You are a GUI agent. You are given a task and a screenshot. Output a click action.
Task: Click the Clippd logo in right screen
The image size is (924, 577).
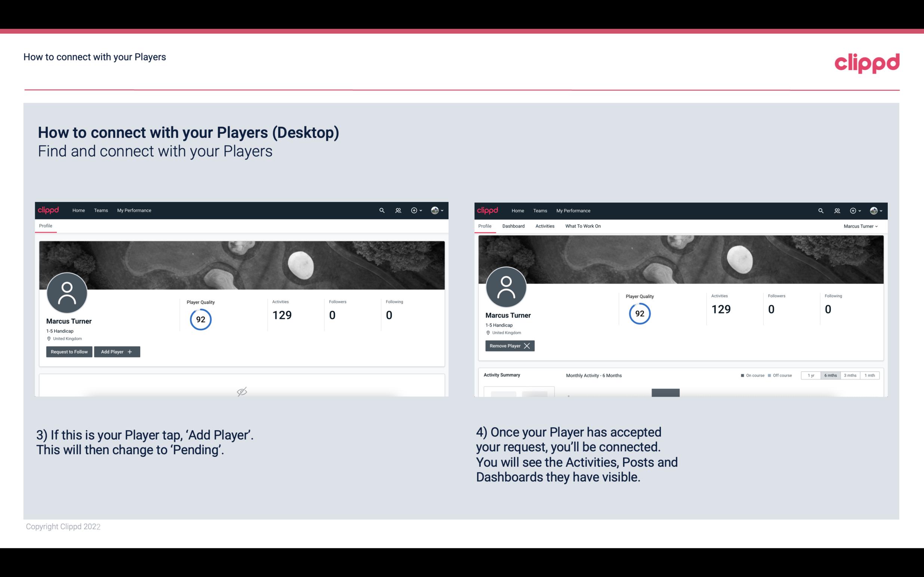pyautogui.click(x=488, y=210)
